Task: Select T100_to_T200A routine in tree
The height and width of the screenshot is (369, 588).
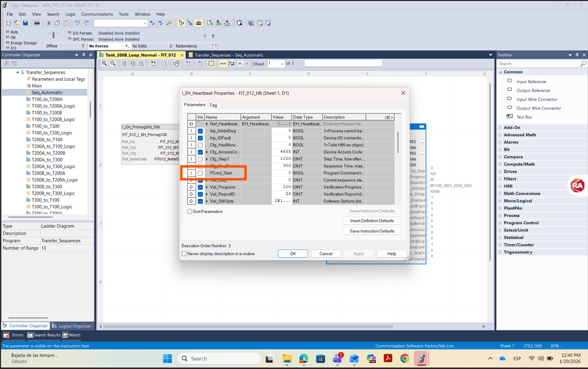Action: coord(47,99)
